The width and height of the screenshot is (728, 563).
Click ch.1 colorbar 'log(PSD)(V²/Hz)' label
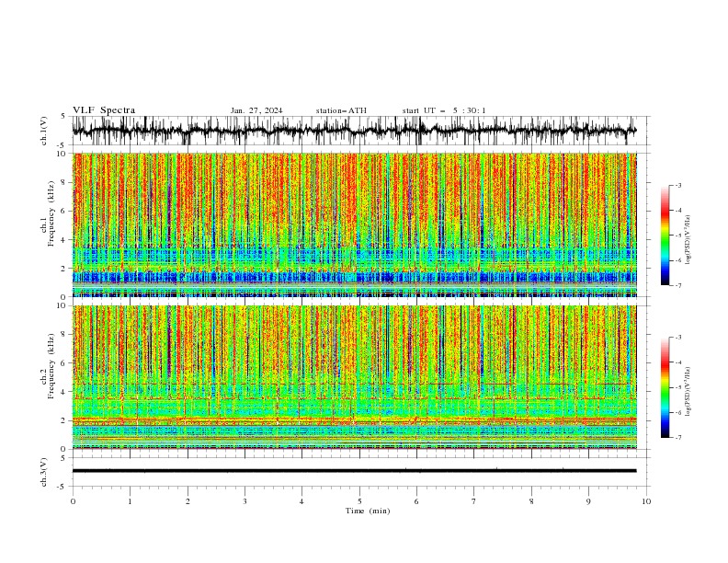pos(688,240)
